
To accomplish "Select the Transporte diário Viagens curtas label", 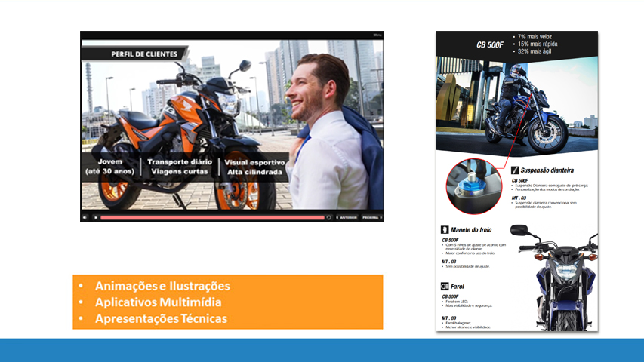I will [180, 167].
